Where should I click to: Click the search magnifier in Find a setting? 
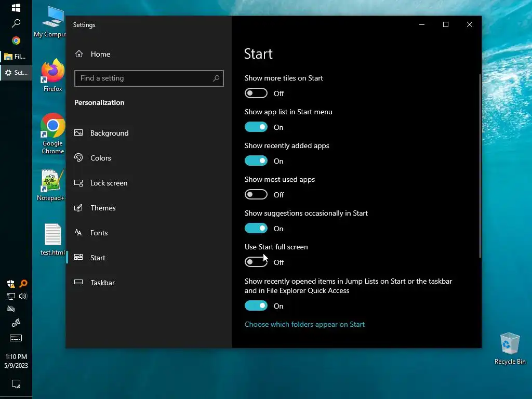[x=216, y=78]
